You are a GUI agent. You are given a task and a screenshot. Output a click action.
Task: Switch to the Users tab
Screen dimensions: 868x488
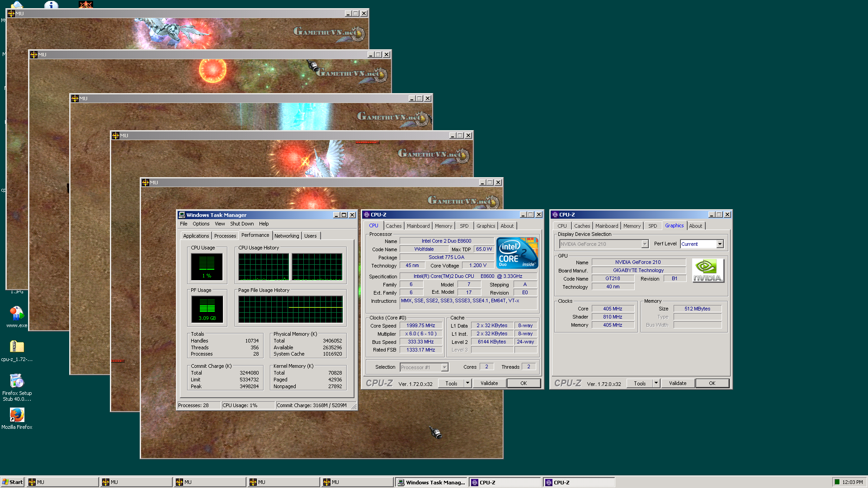[x=311, y=236]
